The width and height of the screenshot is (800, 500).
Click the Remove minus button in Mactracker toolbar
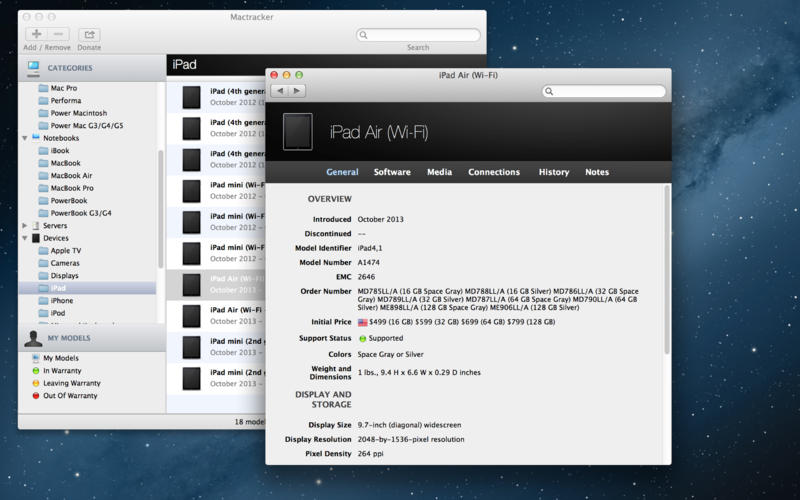(58, 34)
